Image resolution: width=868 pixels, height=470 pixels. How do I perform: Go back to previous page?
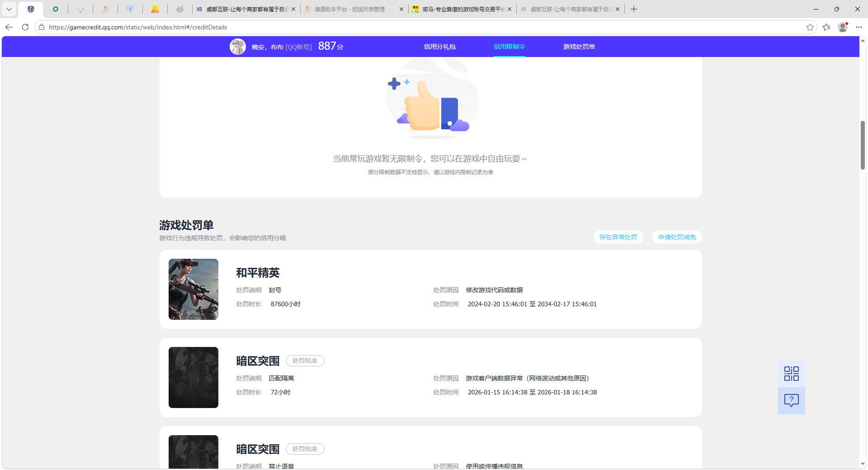click(x=9, y=27)
